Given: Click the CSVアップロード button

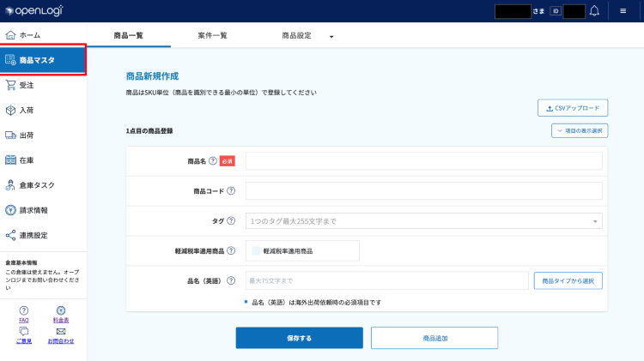Looking at the screenshot, I should click(573, 108).
